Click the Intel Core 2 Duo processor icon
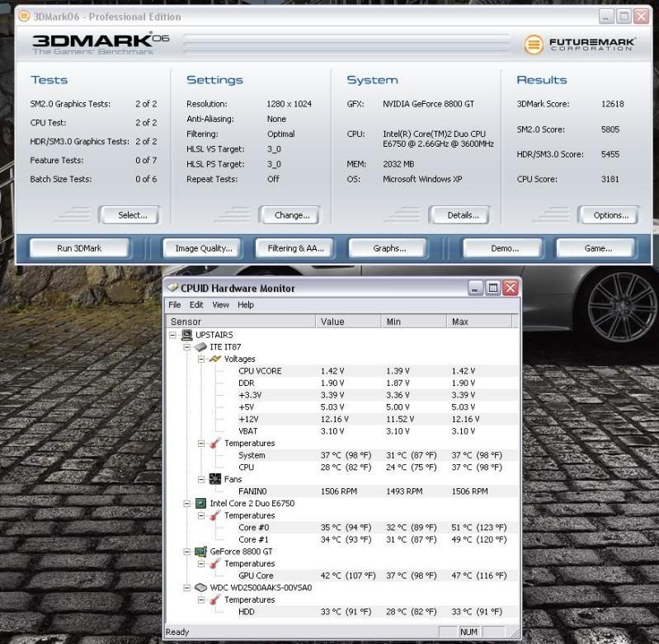Image resolution: width=659 pixels, height=644 pixels. (x=201, y=503)
